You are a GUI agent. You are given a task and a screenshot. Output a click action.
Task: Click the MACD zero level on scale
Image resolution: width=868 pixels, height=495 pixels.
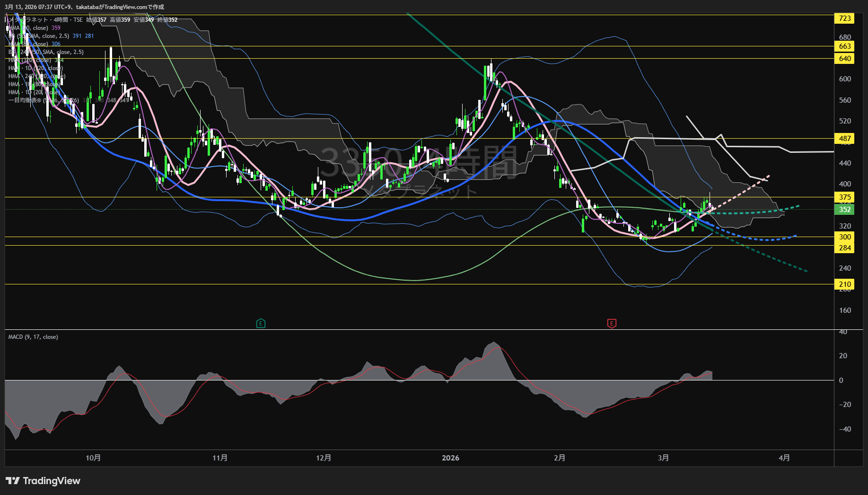coord(841,380)
